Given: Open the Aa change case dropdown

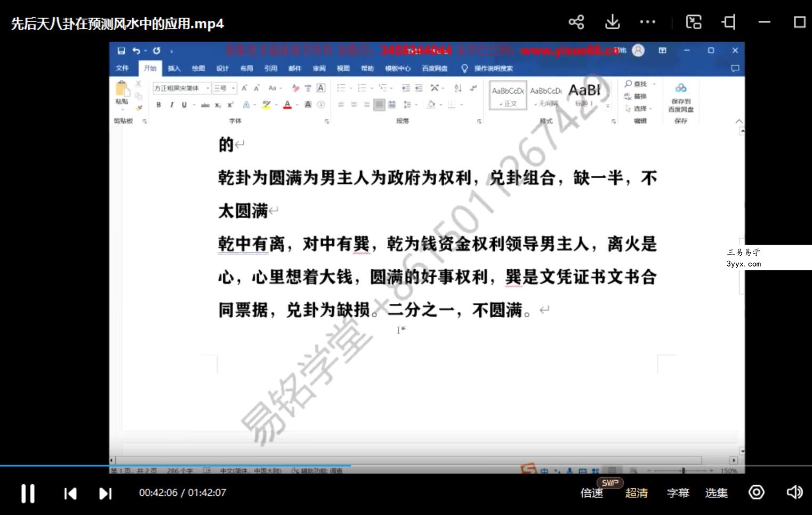Looking at the screenshot, I should (274, 88).
